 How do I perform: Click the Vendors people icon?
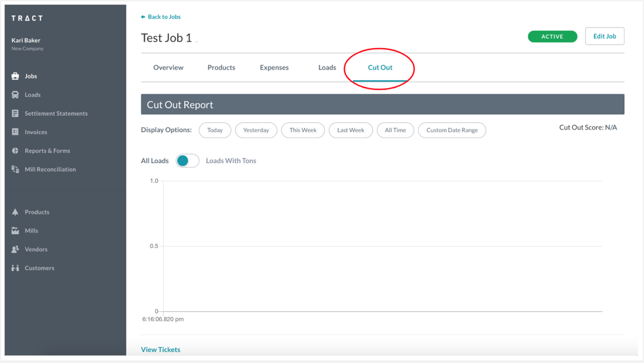tap(15, 250)
